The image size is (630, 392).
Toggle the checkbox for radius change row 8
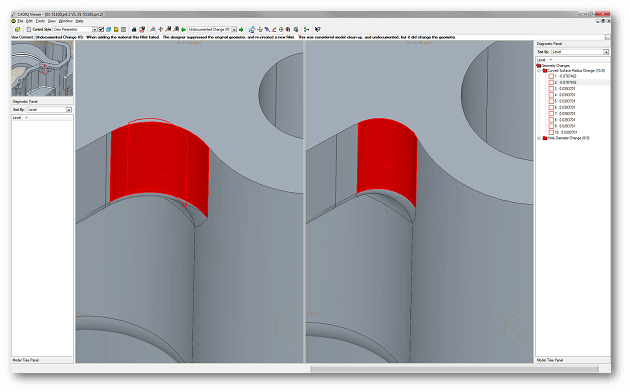click(x=551, y=120)
